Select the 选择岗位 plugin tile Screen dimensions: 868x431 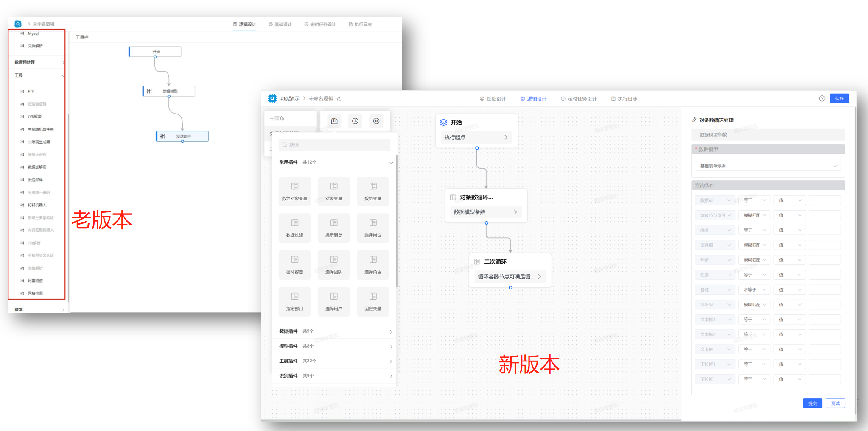[373, 228]
